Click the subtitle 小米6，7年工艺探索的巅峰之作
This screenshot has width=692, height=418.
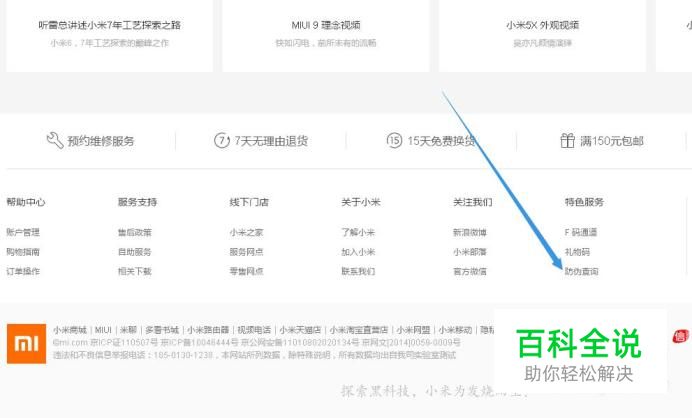tap(109, 43)
